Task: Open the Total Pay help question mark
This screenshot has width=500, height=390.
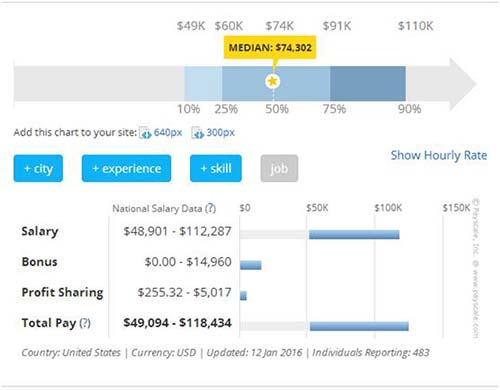Action: (x=85, y=323)
